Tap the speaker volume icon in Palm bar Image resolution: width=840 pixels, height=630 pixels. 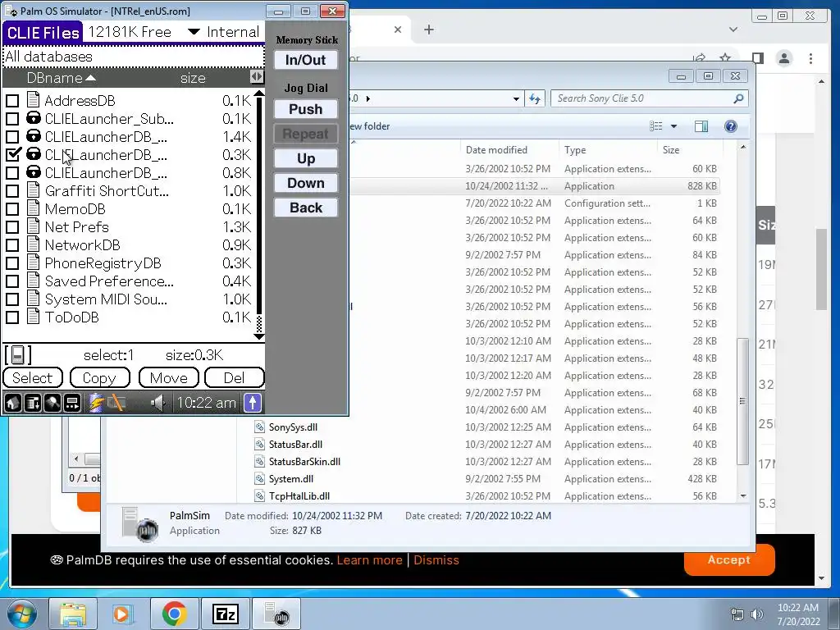[157, 403]
